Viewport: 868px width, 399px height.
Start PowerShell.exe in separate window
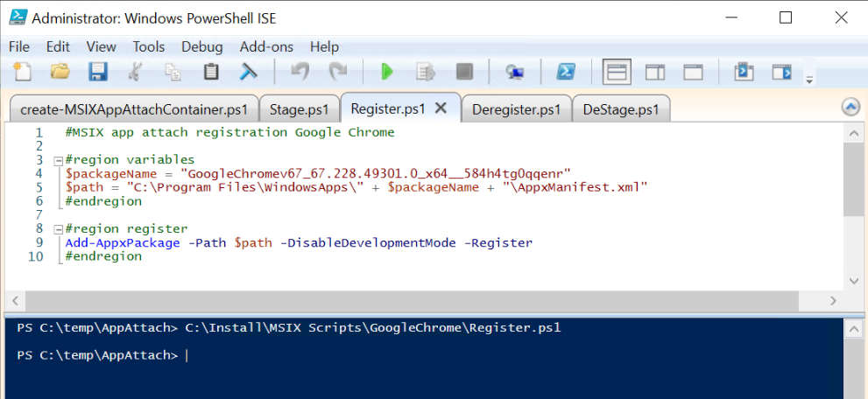(566, 72)
